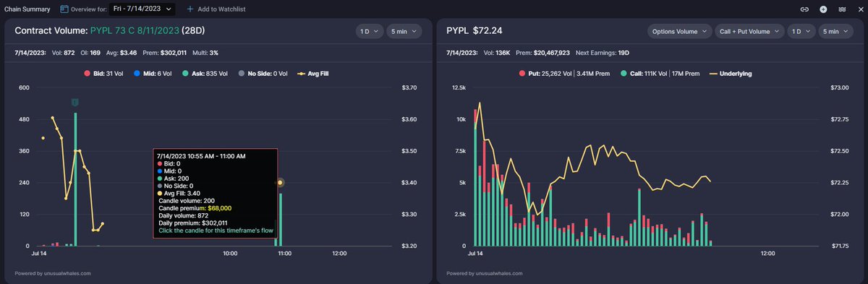Open the waves icon in header
Image resolution: width=868 pixels, height=284 pixels.
click(x=842, y=9)
